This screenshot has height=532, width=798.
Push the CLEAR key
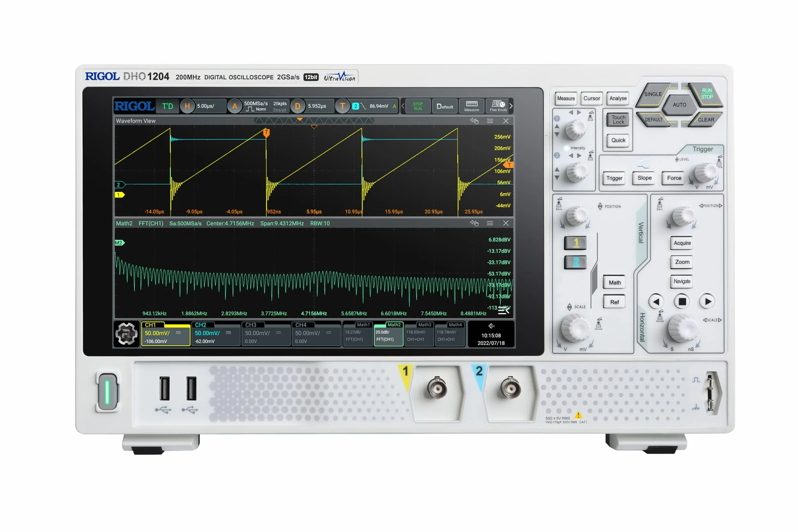[705, 120]
